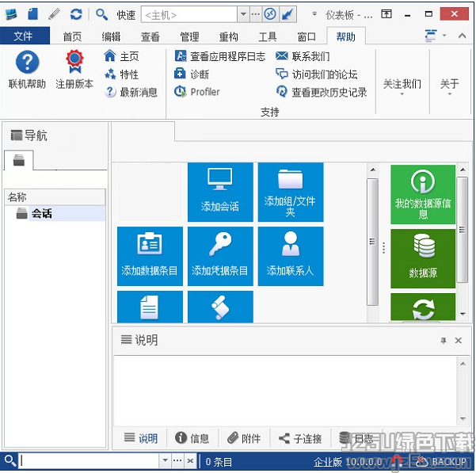Switch to the 子连接 bottom tab

point(300,438)
